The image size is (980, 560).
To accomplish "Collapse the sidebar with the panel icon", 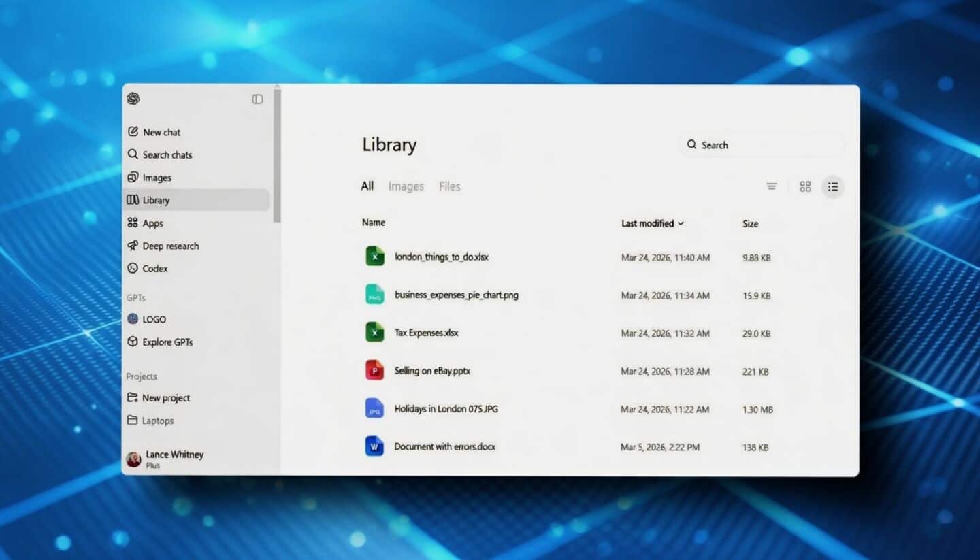I will (x=257, y=99).
